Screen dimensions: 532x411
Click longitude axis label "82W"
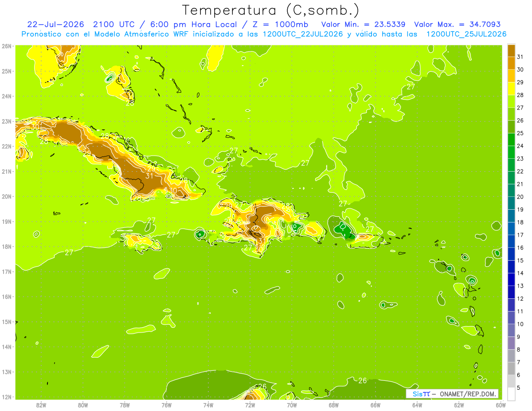pyautogui.click(x=41, y=405)
